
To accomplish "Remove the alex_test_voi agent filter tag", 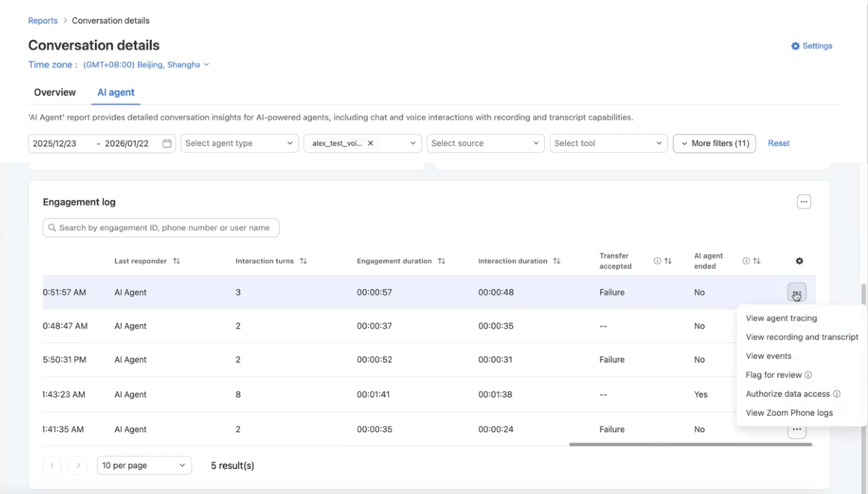I will tap(370, 143).
